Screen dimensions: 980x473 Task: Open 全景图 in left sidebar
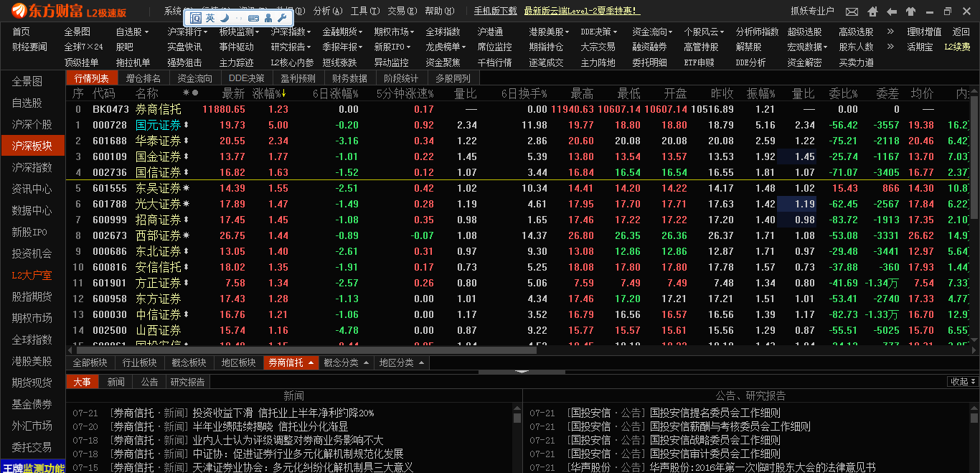27,82
